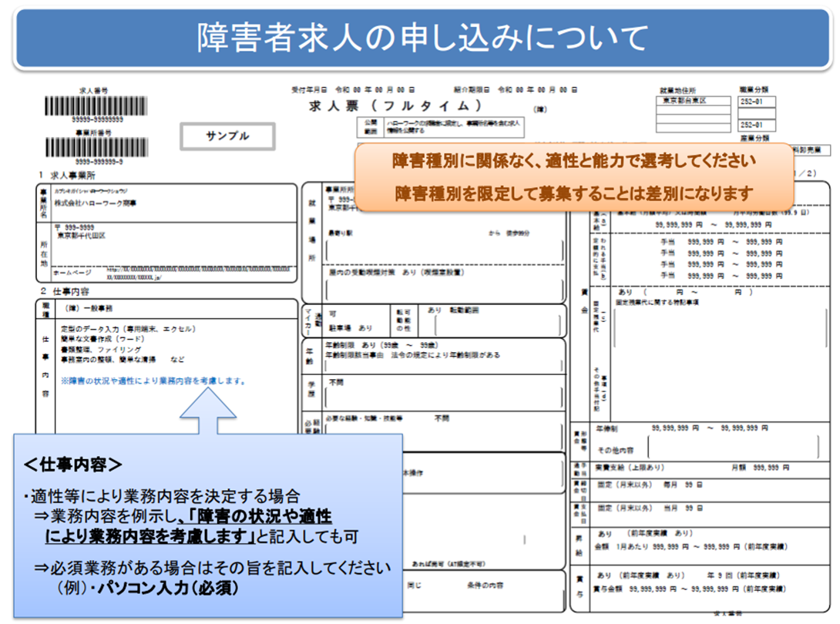
Task: Click the line 屋内の受動喫煙対策 あり
Action: [x=396, y=272]
